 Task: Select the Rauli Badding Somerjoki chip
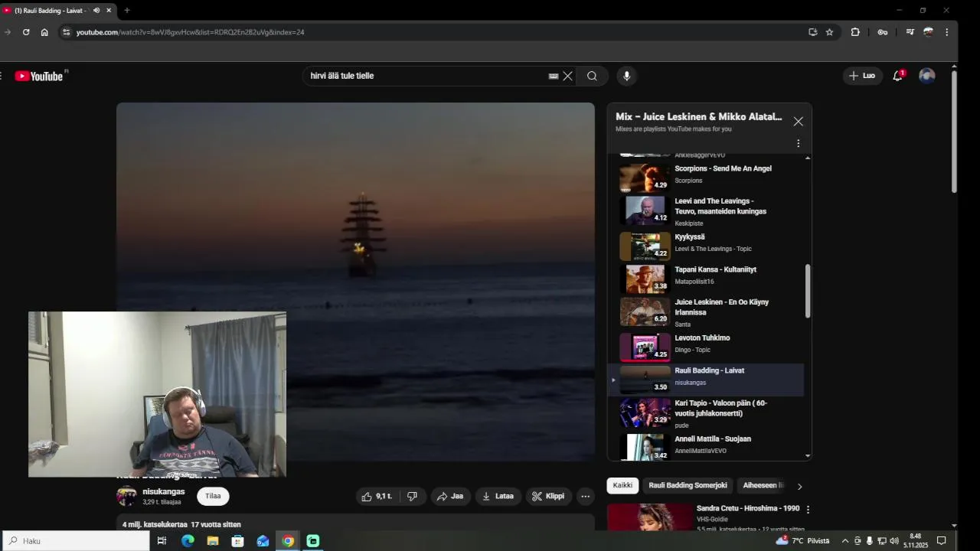pos(688,485)
